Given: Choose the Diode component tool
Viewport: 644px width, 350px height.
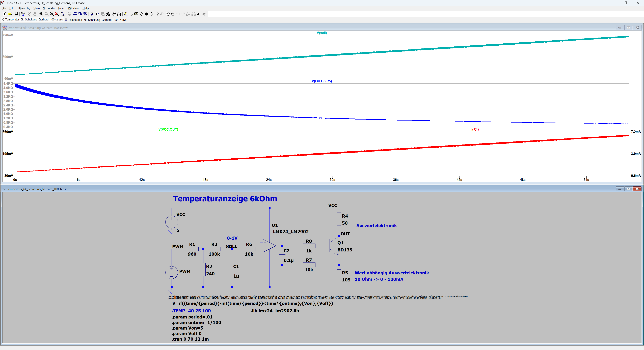Looking at the screenshot, I should [157, 14].
